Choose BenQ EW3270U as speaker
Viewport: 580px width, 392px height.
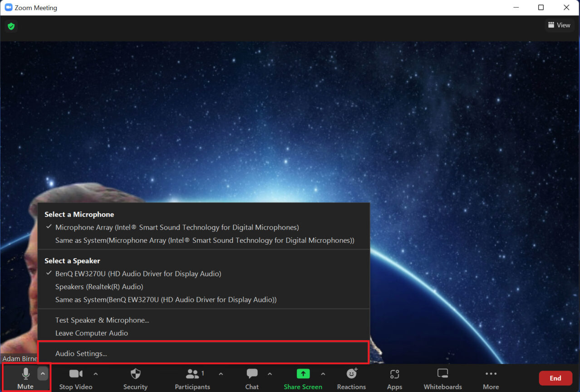pos(138,274)
